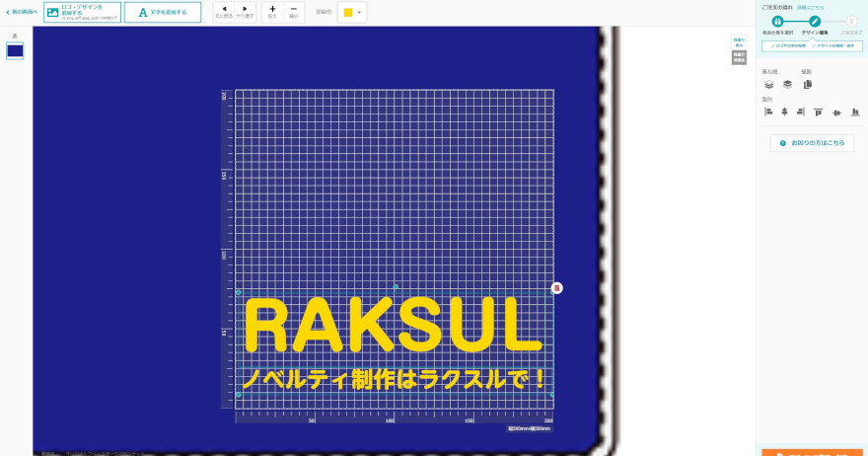Image resolution: width=868 pixels, height=456 pixels.
Task: Go to product spec selection step
Action: pos(777,22)
